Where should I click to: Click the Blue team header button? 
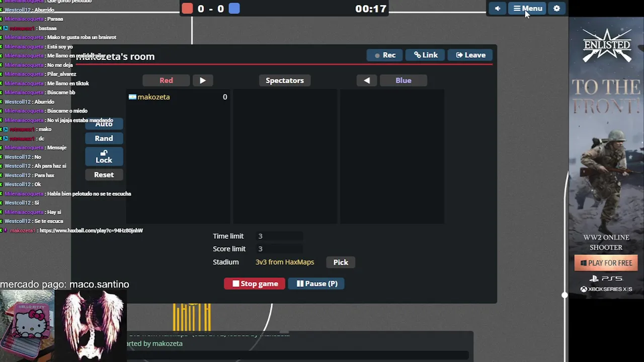404,80
